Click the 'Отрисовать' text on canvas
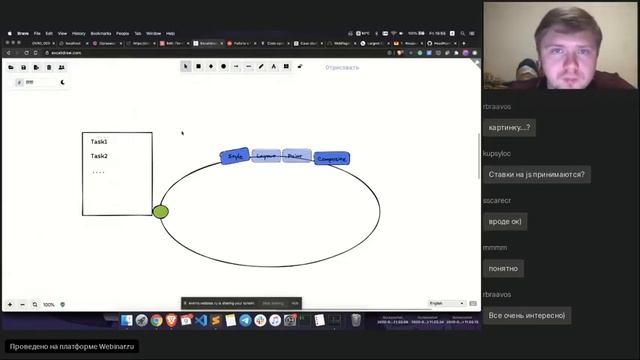 [x=342, y=67]
